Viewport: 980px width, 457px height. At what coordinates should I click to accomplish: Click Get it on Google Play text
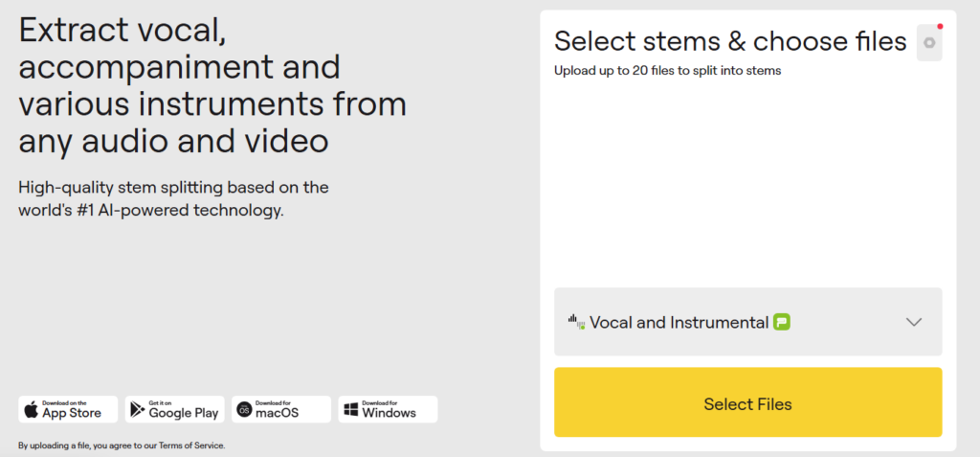184,409
